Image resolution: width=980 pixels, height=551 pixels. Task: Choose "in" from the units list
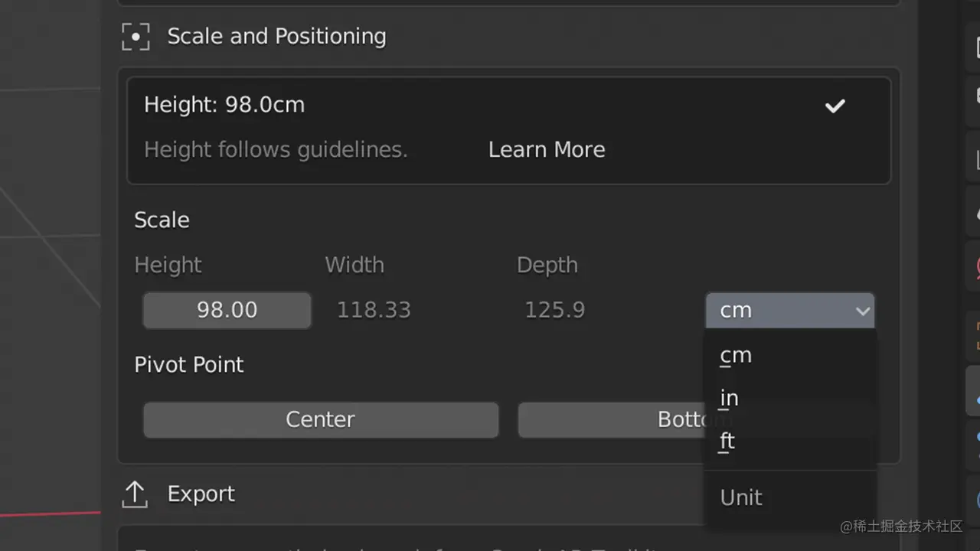tap(730, 398)
